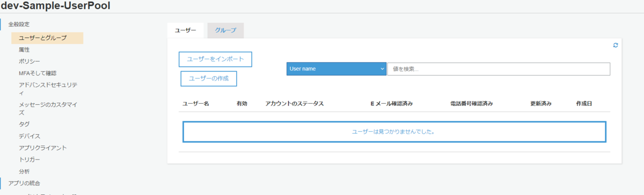Viewport: 644px width, 195px height.
Task: Click the Eメール確認済み column header
Action: 391,103
